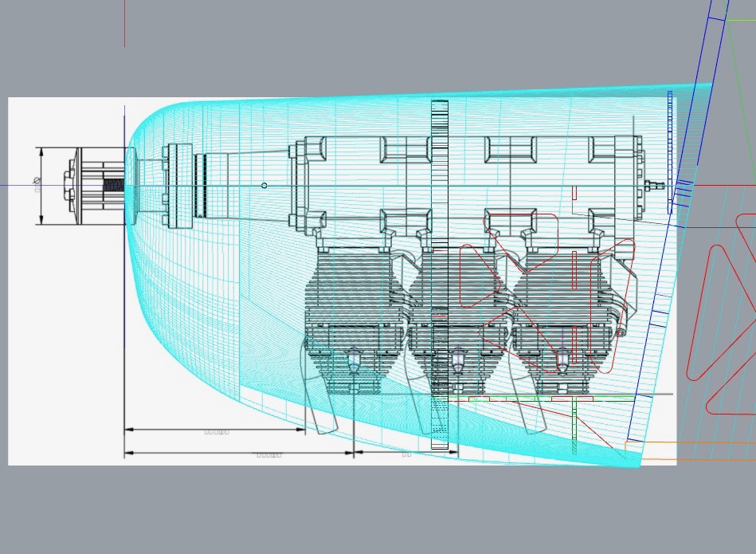This screenshot has width=756, height=554.
Task: Select the red vertical line at top left
Action: (124, 24)
